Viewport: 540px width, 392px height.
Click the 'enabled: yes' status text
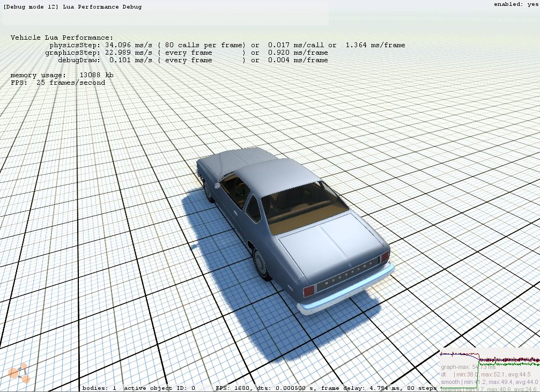point(516,4)
